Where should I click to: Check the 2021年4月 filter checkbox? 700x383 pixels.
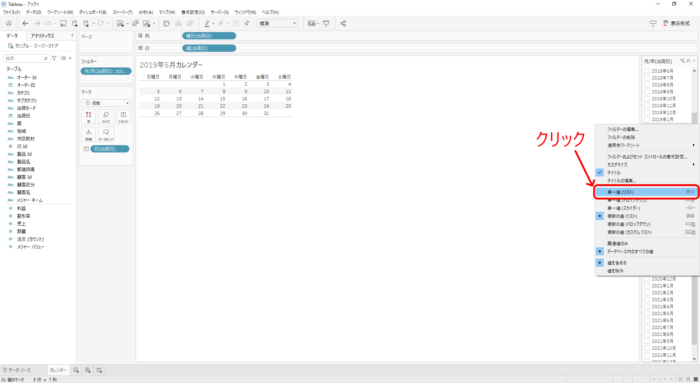pos(647,307)
